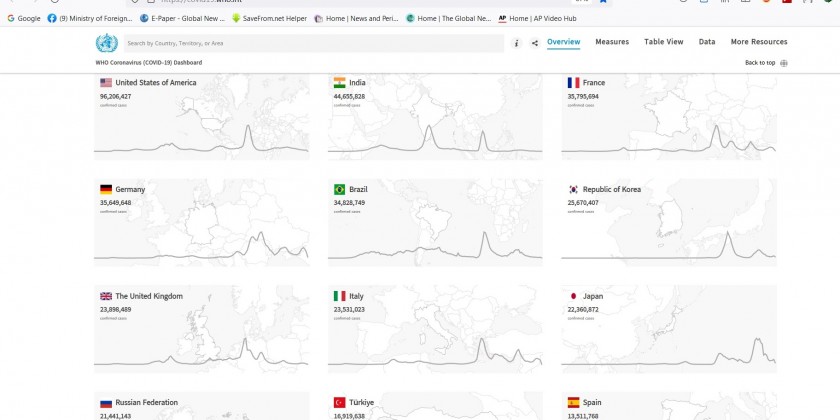Select the Data tab
Screen dimensions: 840x420
[x=707, y=42]
